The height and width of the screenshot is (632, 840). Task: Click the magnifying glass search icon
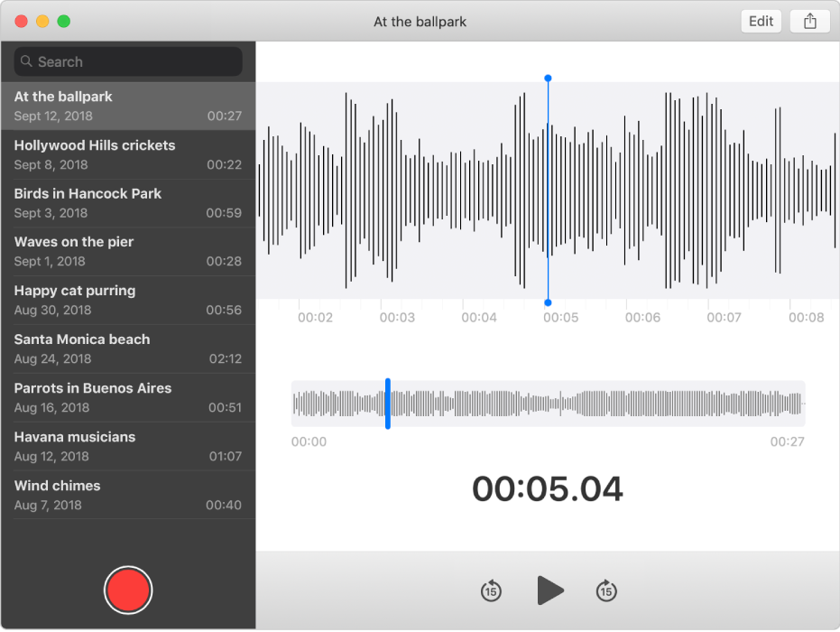(27, 62)
